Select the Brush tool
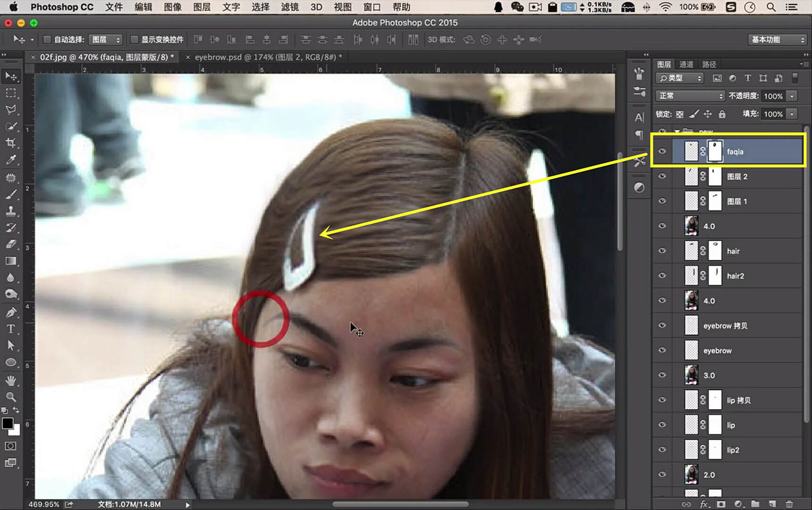This screenshot has height=510, width=812. pyautogui.click(x=11, y=194)
